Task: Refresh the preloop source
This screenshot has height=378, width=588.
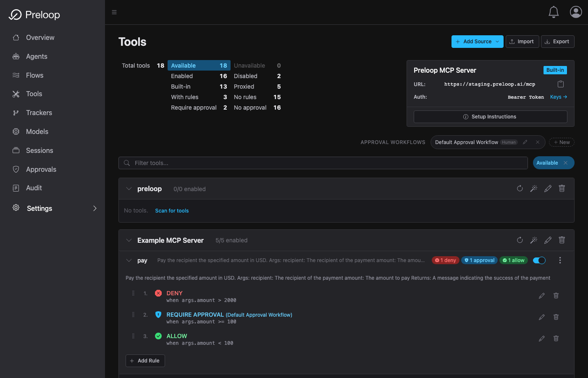Action: coord(520,189)
